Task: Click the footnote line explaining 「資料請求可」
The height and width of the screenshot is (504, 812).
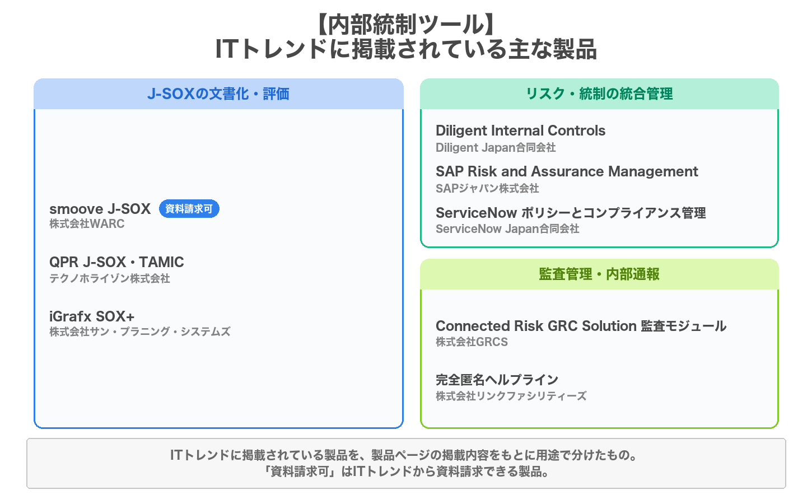Action: pyautogui.click(x=406, y=472)
